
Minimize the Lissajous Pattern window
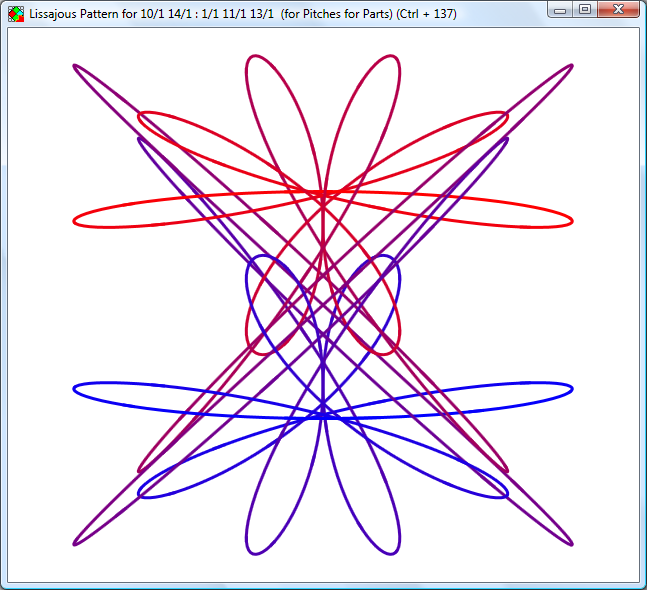tap(561, 10)
